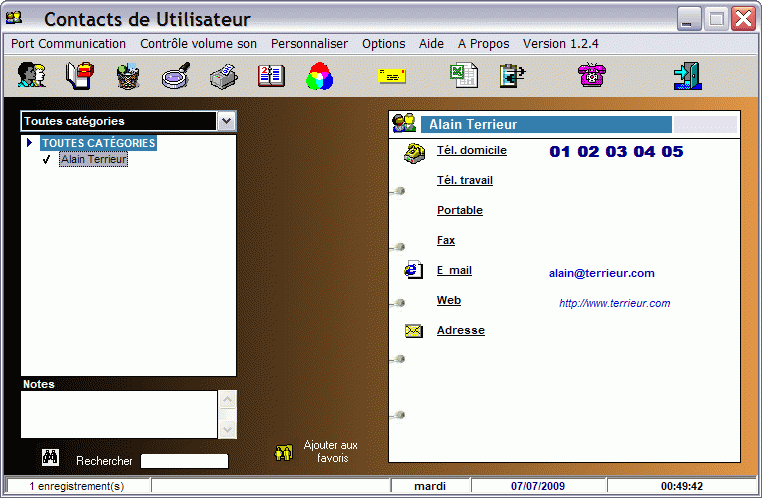Select Alain Terrieur in the contact list
The width and height of the screenshot is (762, 498).
coord(94,159)
